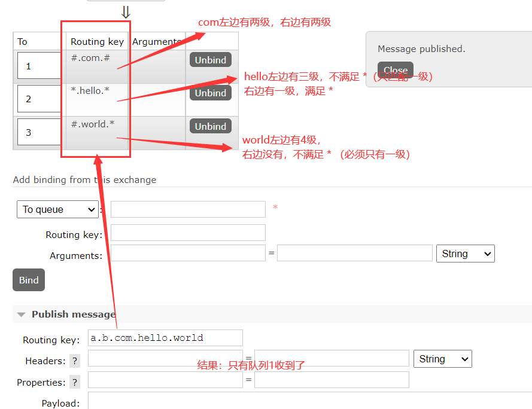The image size is (532, 409).
Task: Open the Arguments String type dropdown
Action: click(x=465, y=254)
